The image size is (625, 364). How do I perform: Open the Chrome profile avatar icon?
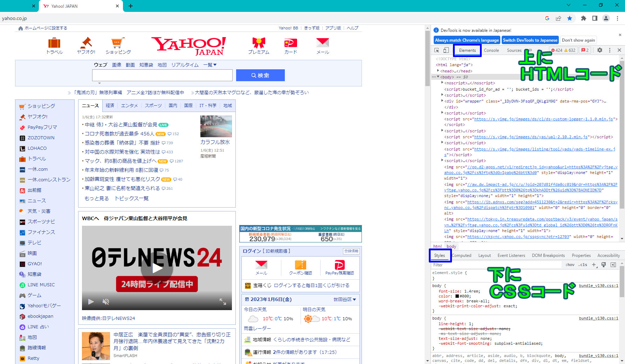tap(606, 18)
